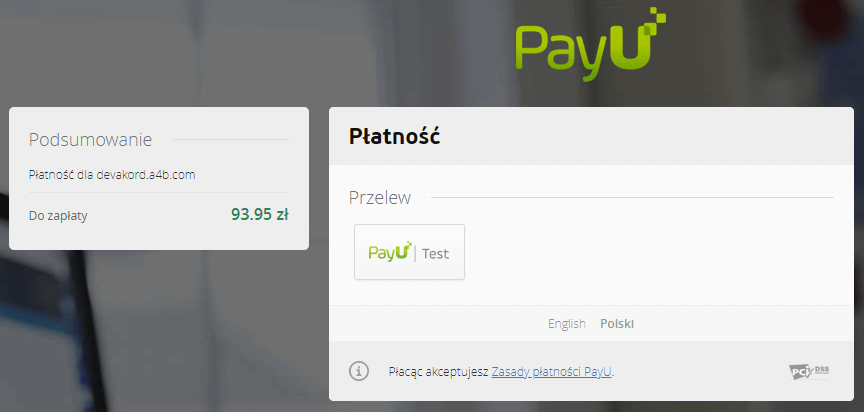This screenshot has height=412, width=864.
Task: Click the Płacąc akceptujesz text
Action: pos(439,372)
